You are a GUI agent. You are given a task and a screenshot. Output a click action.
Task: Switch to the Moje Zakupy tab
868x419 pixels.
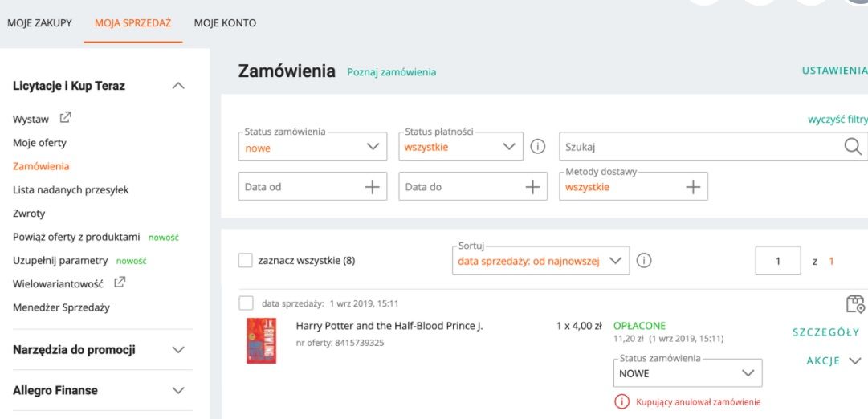[x=39, y=23]
